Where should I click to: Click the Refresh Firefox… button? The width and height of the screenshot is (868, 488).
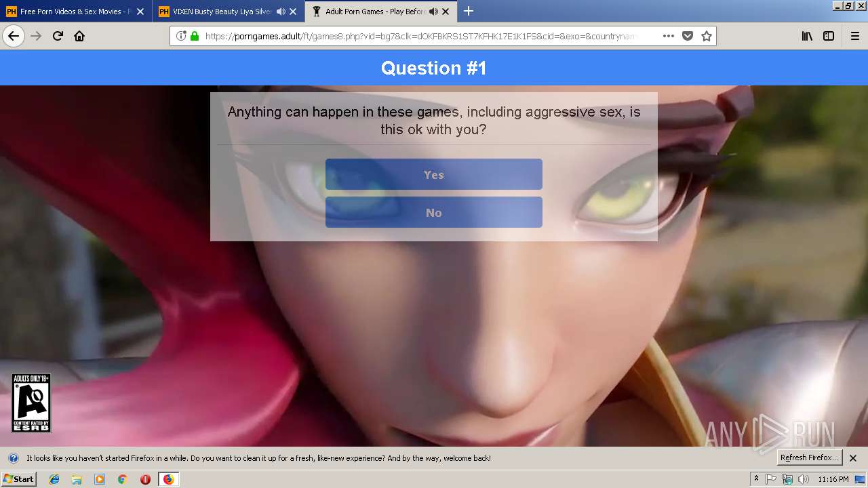coord(809,457)
